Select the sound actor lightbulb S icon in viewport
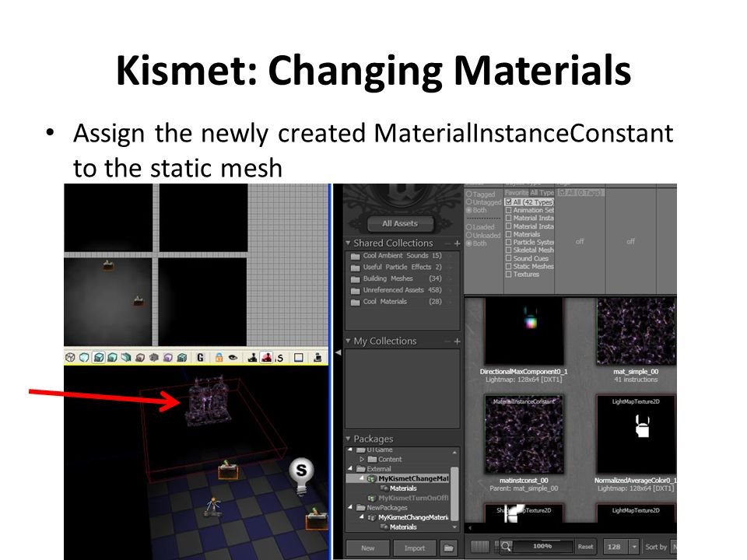747x560 pixels. 302,476
